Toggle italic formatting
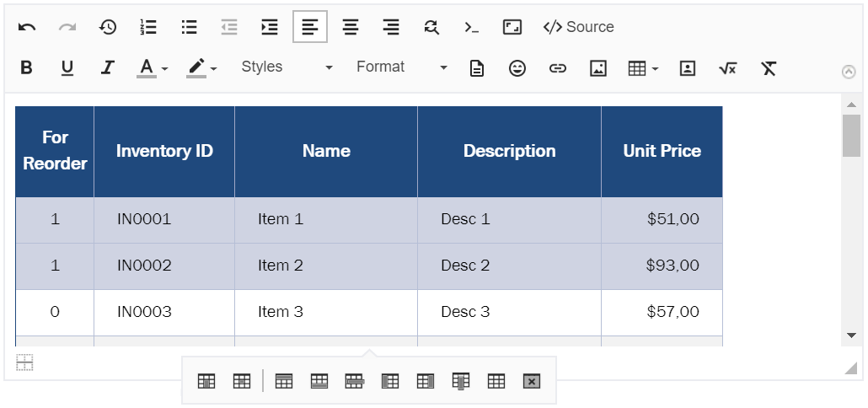The width and height of the screenshot is (868, 408). coord(107,68)
